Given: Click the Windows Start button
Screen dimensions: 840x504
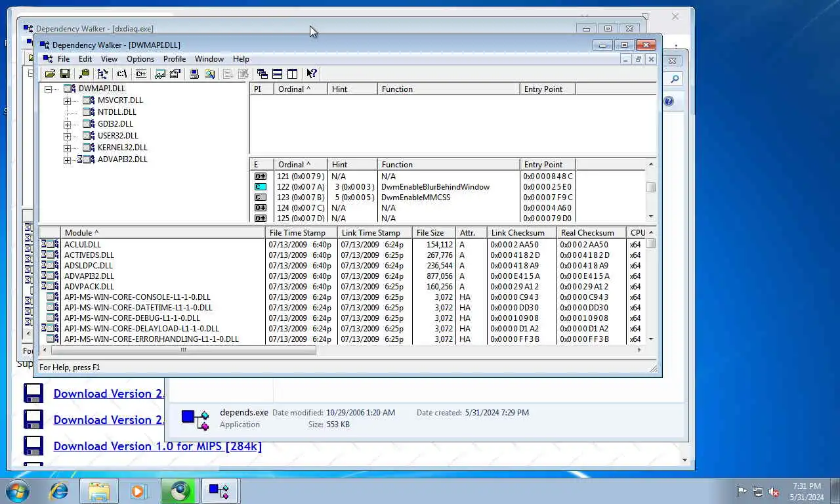Looking at the screenshot, I should (x=18, y=491).
